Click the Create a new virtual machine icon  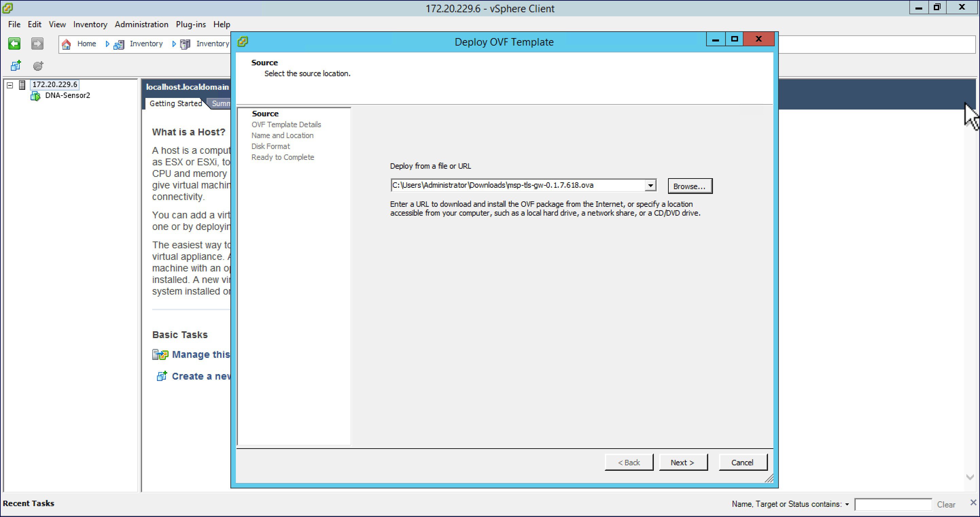pyautogui.click(x=162, y=376)
